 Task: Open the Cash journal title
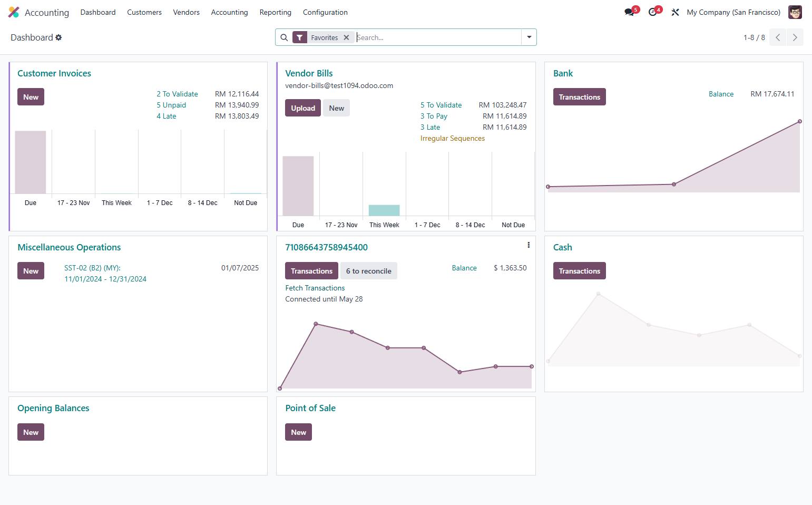[x=562, y=247]
